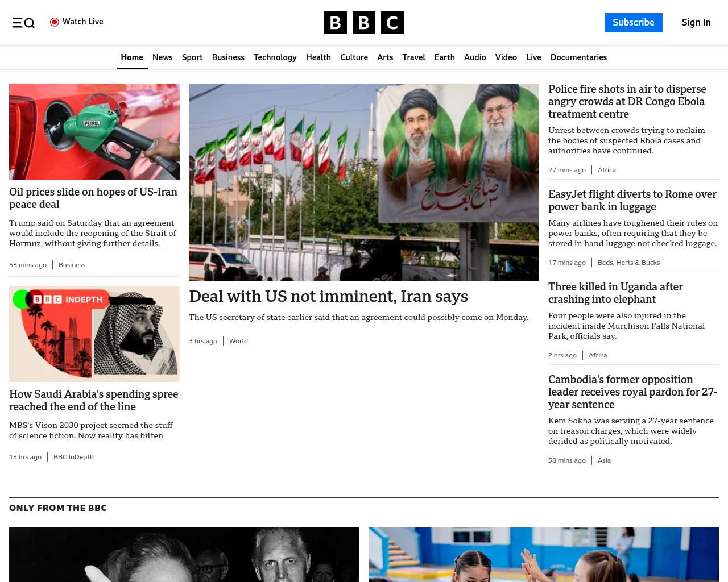Open the DR Congo Ebola headline

point(627,102)
